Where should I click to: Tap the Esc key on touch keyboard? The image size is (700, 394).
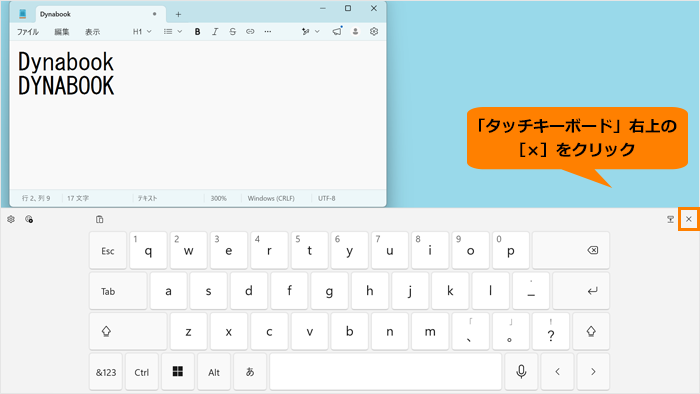pyautogui.click(x=108, y=250)
